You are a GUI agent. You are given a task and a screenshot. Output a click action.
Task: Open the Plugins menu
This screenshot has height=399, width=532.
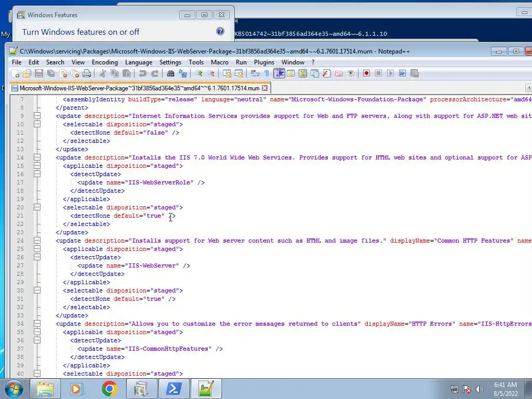pyautogui.click(x=264, y=62)
